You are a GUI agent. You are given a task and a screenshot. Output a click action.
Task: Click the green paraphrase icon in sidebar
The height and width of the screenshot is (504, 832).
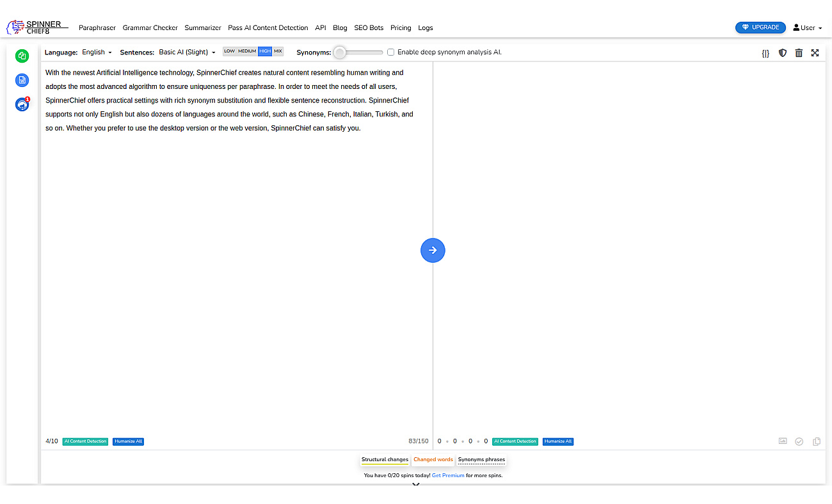point(22,56)
